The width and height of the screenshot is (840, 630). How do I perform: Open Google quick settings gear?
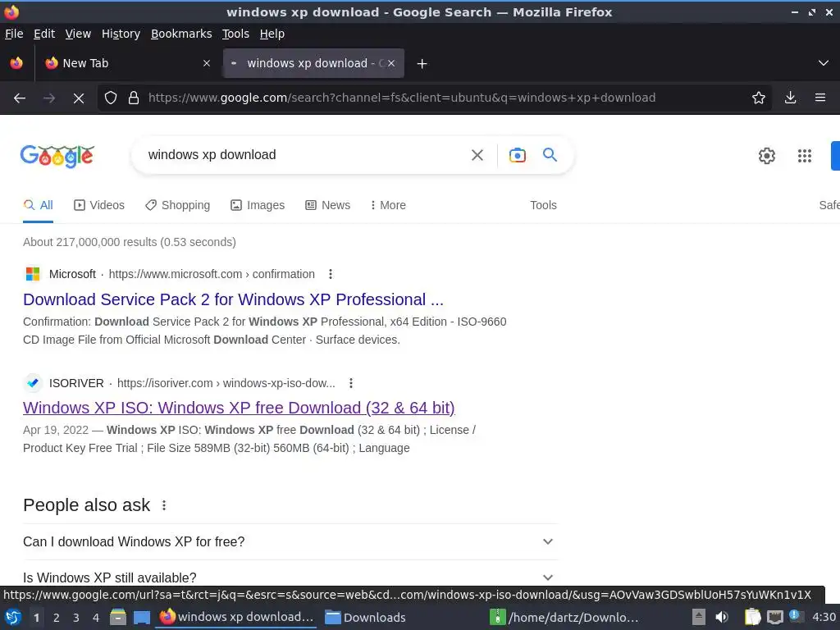[x=767, y=156]
